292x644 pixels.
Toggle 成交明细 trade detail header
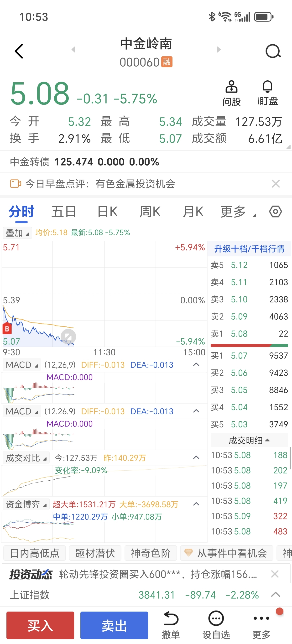pos(249,440)
